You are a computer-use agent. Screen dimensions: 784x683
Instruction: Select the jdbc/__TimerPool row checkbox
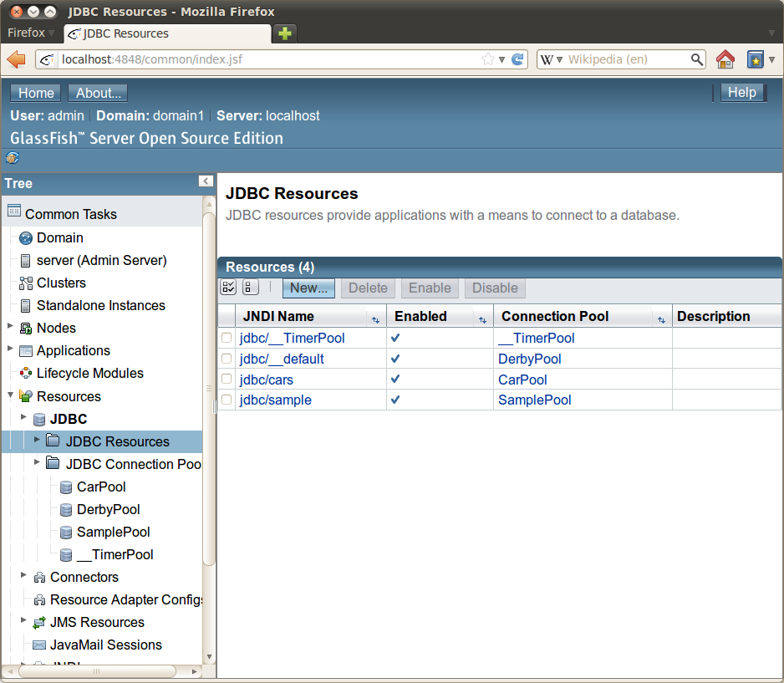226,338
